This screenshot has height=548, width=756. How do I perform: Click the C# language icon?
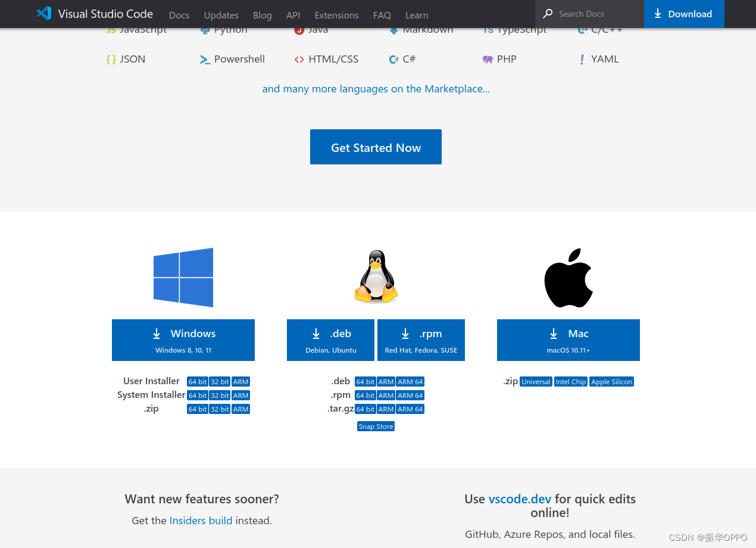click(x=393, y=60)
